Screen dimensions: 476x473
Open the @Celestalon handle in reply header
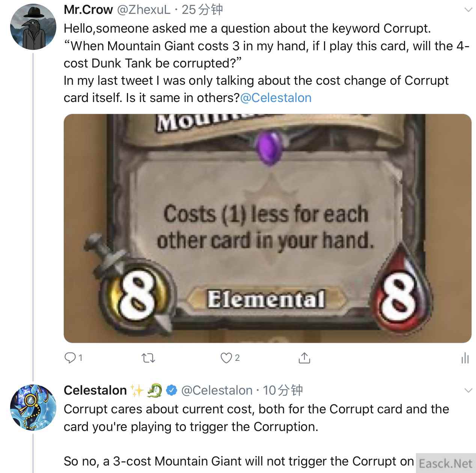pos(217,390)
